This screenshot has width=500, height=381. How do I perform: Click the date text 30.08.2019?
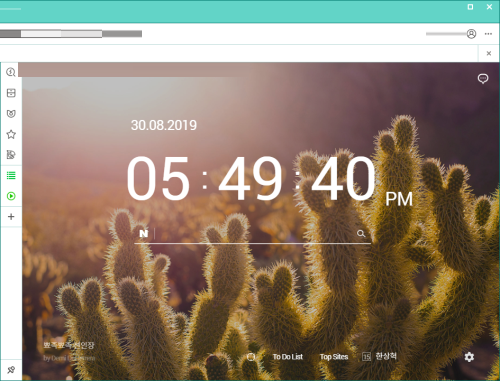point(164,125)
